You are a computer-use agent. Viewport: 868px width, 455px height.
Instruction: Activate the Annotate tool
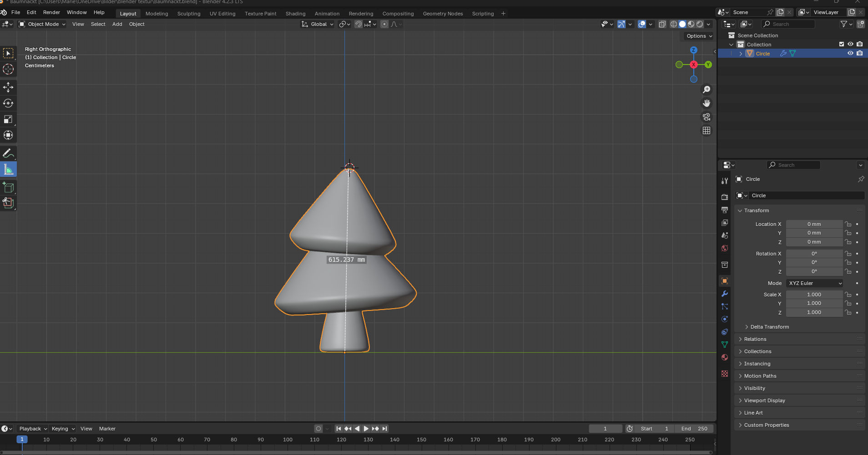[8, 153]
